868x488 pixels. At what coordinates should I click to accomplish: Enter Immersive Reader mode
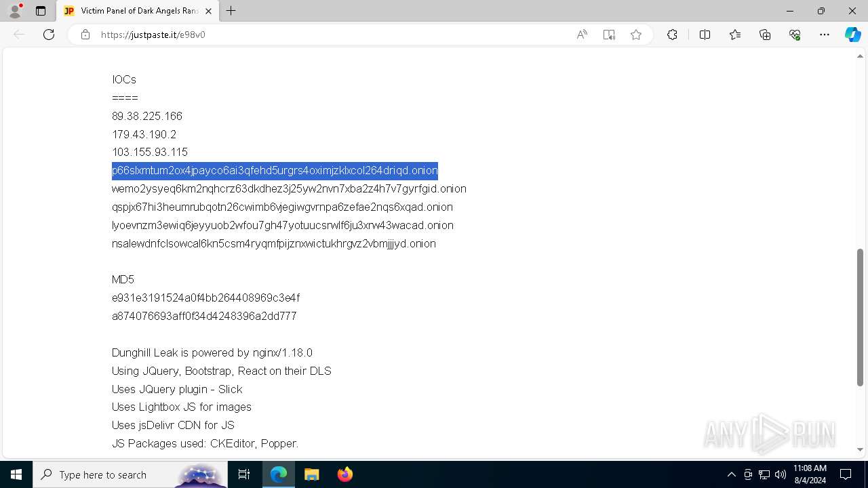pyautogui.click(x=609, y=35)
